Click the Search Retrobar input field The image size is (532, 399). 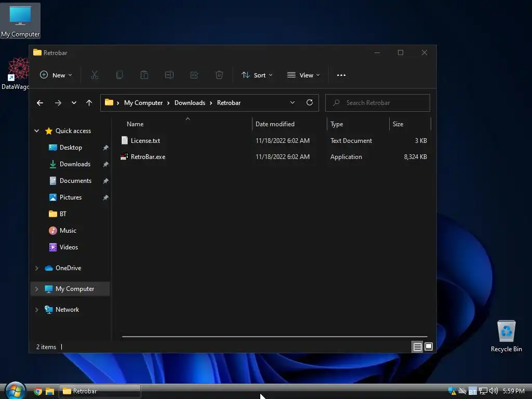click(378, 103)
